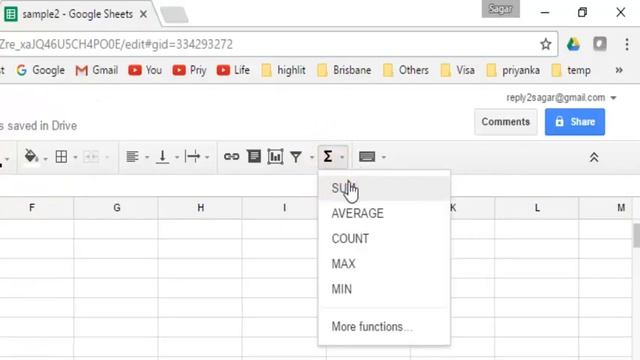This screenshot has width=640, height=360.
Task: Open the Priy YouTube bookmark
Action: coord(189,70)
